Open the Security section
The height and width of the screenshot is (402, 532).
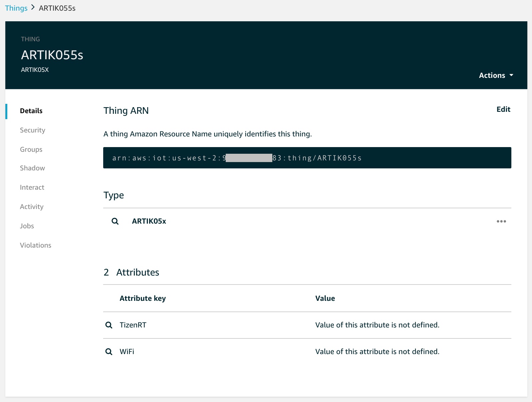[x=33, y=130]
